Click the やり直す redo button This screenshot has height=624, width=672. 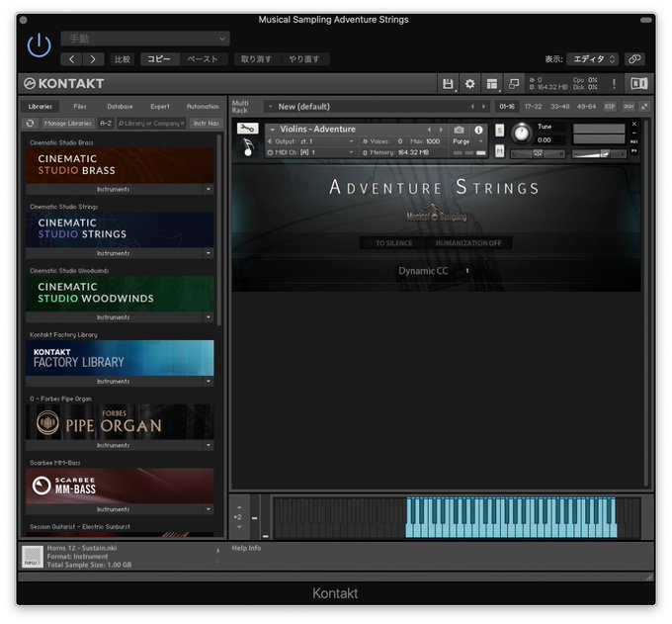304,59
